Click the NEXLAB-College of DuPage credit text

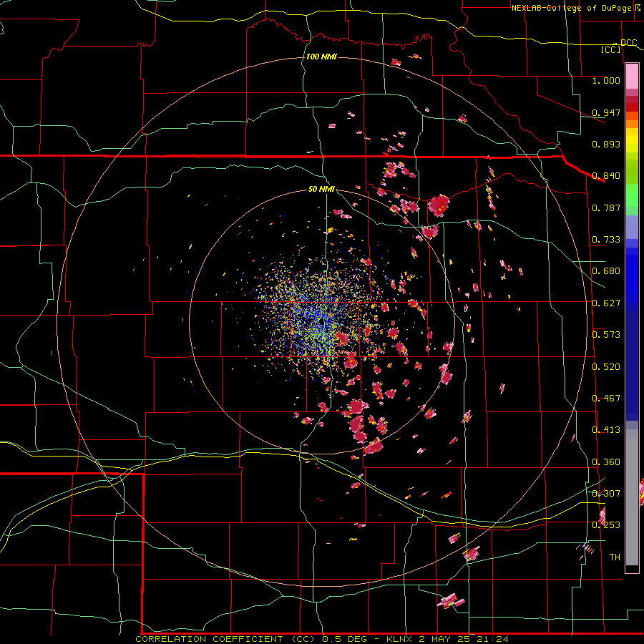(571, 8)
